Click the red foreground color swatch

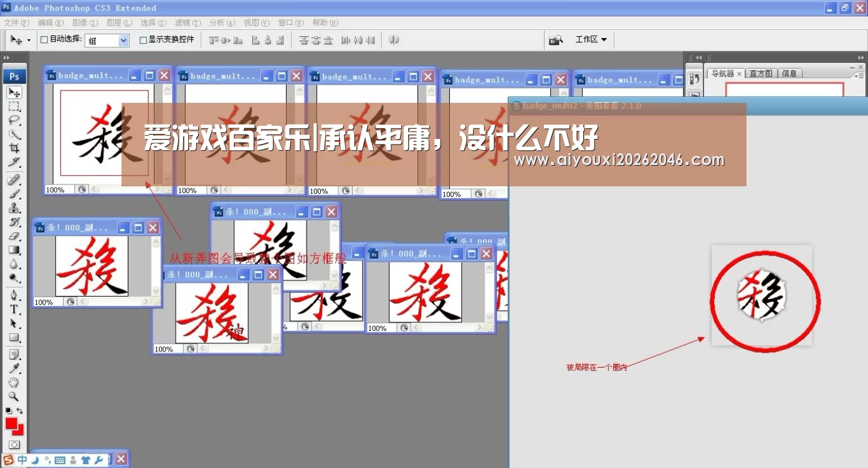[x=11, y=424]
